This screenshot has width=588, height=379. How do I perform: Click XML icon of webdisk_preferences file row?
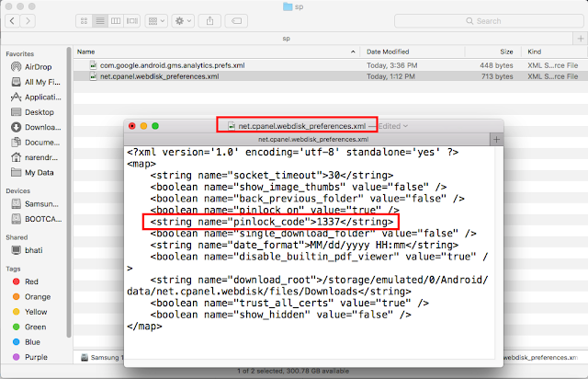click(93, 76)
